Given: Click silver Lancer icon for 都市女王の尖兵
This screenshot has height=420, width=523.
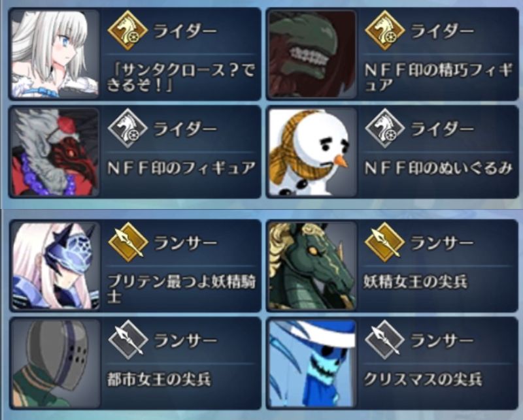Looking at the screenshot, I should [128, 340].
